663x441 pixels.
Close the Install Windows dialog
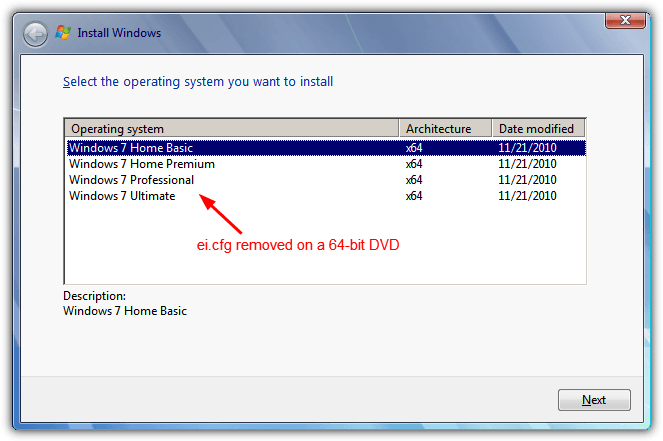coord(625,20)
